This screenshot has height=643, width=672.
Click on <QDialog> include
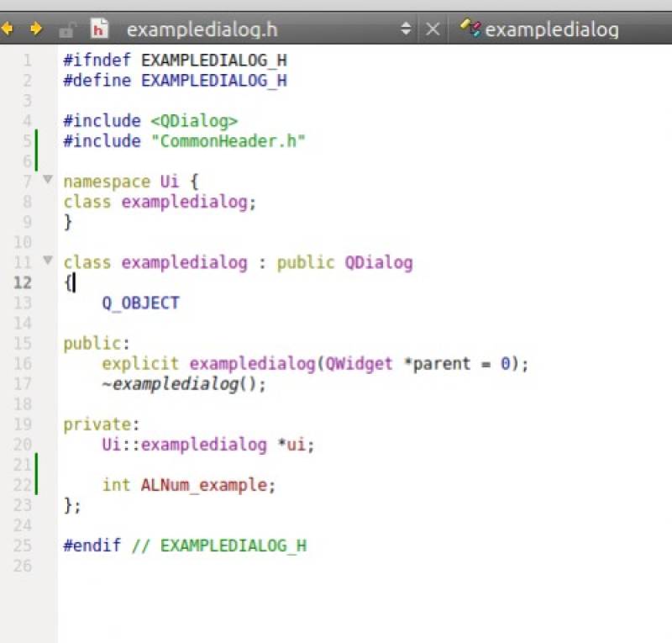click(194, 121)
